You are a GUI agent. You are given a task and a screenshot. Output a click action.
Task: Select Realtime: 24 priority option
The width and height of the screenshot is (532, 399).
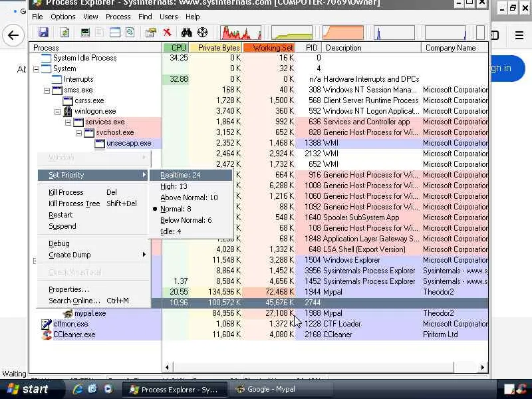point(191,175)
